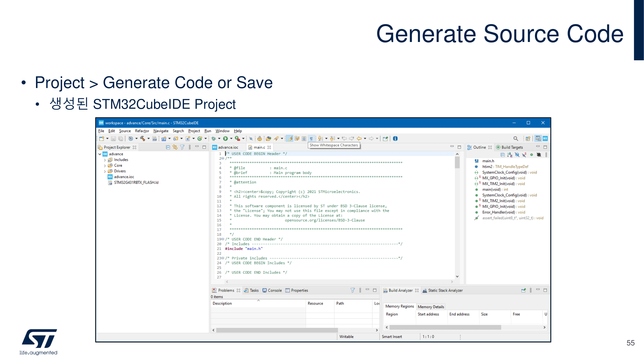Click the Project Explorer filter funnel icon

(182, 147)
